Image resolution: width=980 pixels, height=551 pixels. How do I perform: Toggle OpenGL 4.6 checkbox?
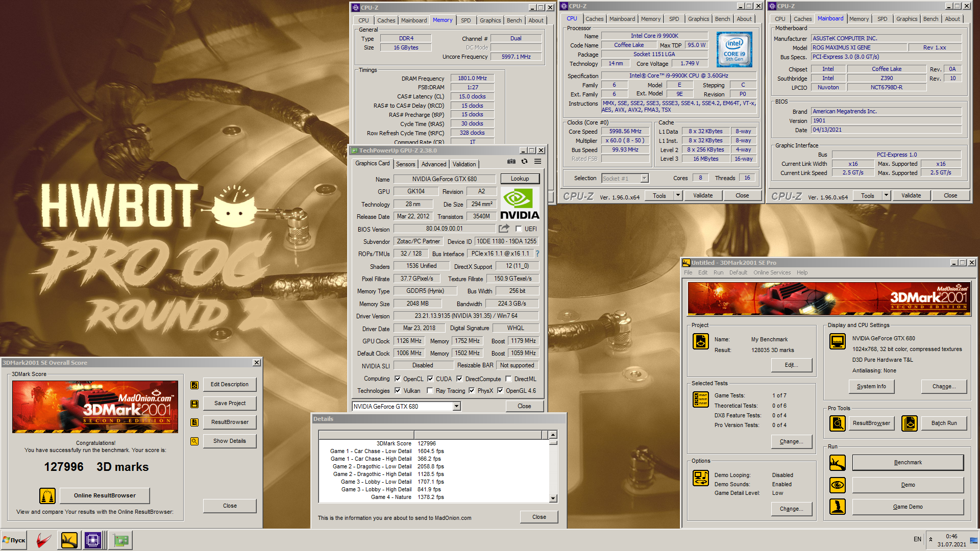click(x=500, y=390)
